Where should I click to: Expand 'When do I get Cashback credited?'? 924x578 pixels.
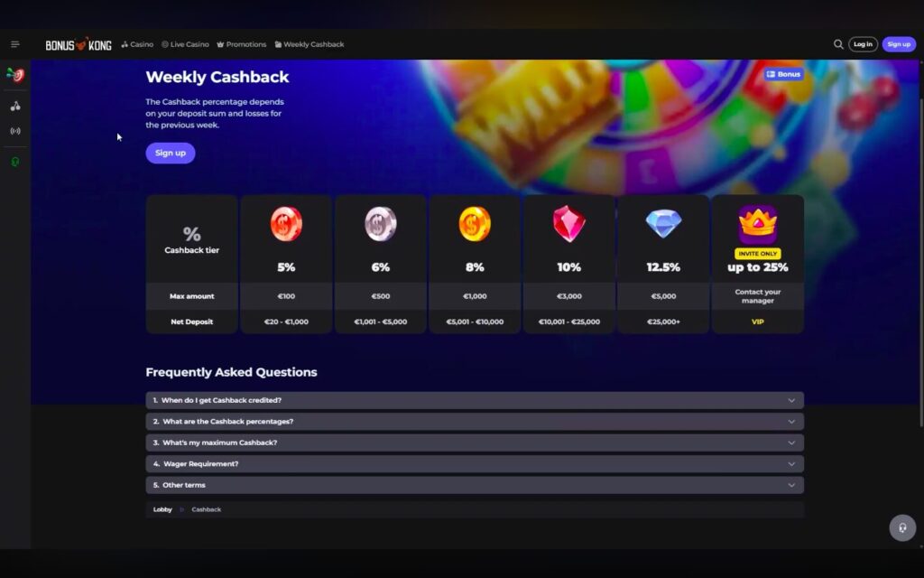click(x=474, y=400)
